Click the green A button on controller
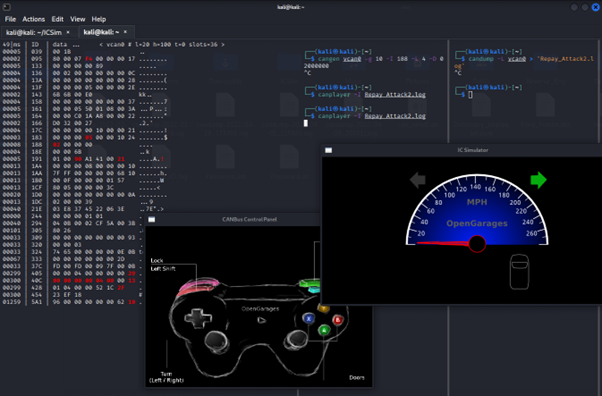Image resolution: width=602 pixels, height=396 pixels. 324,330
